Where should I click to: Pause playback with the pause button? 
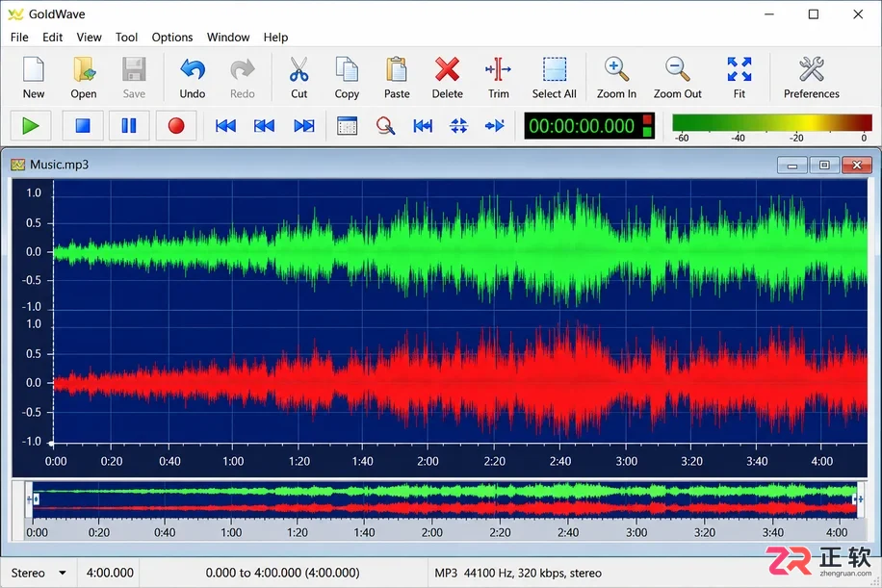tap(129, 125)
